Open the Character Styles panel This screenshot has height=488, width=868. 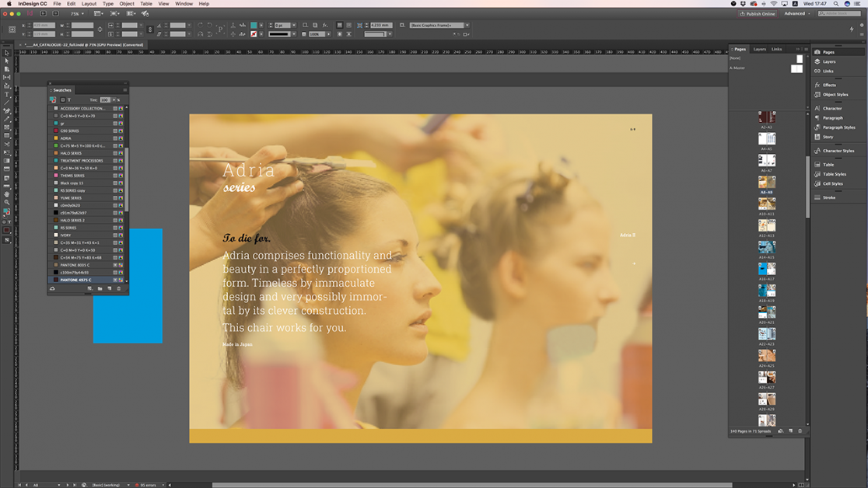click(838, 151)
